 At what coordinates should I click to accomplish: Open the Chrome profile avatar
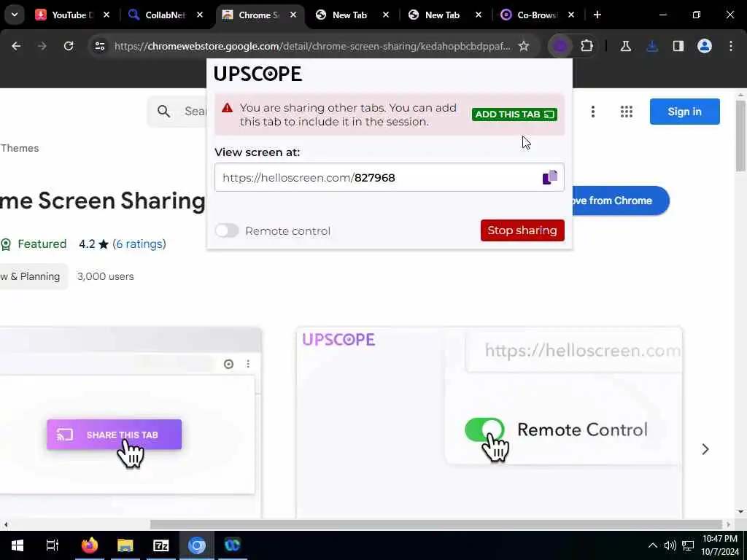[x=705, y=46]
